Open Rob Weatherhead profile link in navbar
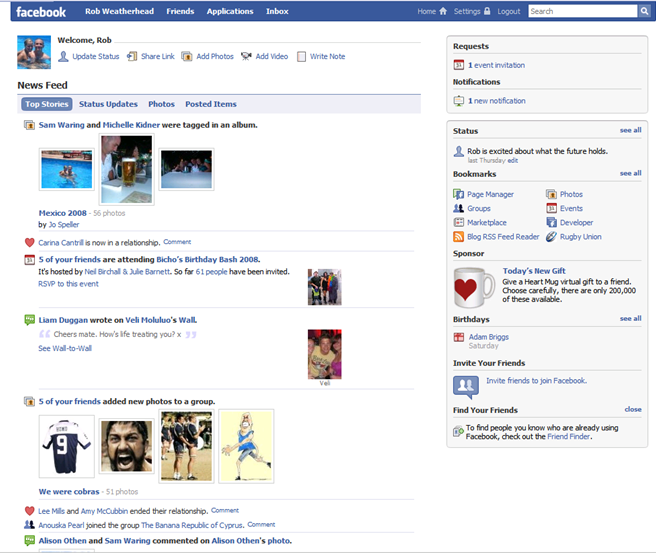Image resolution: width=656 pixels, height=553 pixels. (x=119, y=11)
